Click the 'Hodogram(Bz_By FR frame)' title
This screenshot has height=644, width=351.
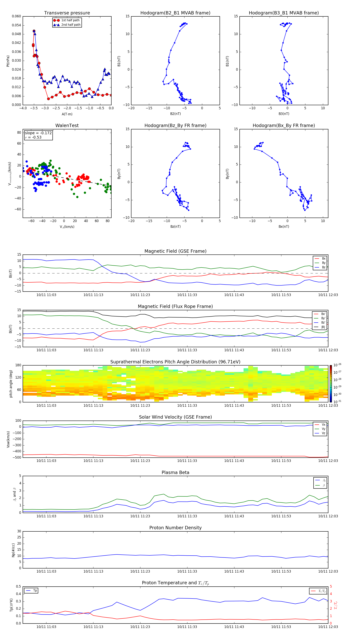tap(175, 125)
